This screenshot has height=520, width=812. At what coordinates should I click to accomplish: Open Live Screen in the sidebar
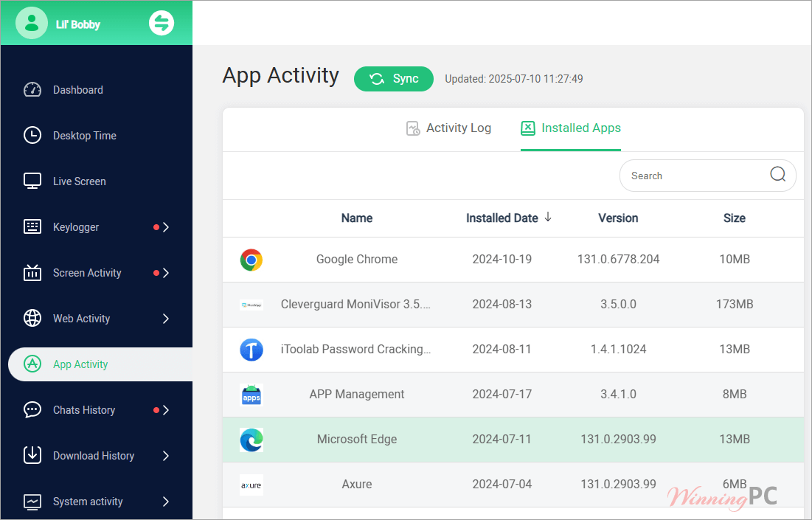tap(79, 181)
